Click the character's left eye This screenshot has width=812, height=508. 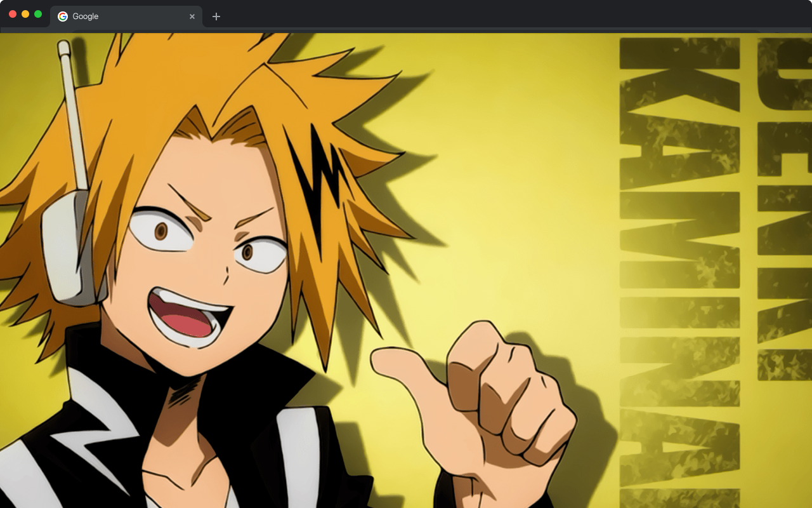coord(162,230)
